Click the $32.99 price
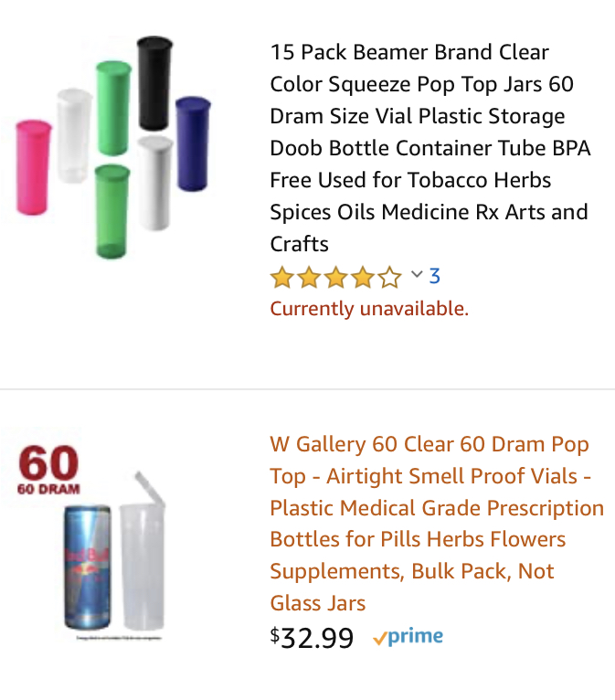This screenshot has height=700, width=615. [x=312, y=638]
